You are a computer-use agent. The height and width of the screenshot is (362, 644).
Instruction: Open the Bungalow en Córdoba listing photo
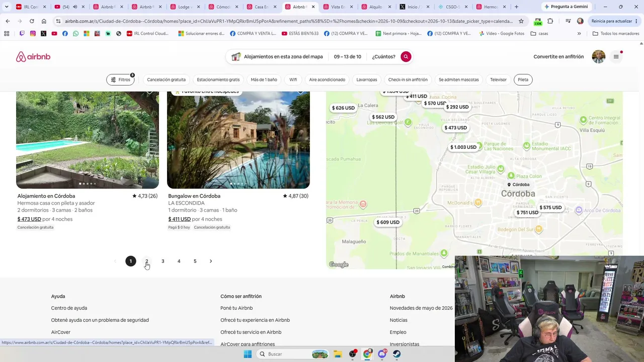point(238,140)
